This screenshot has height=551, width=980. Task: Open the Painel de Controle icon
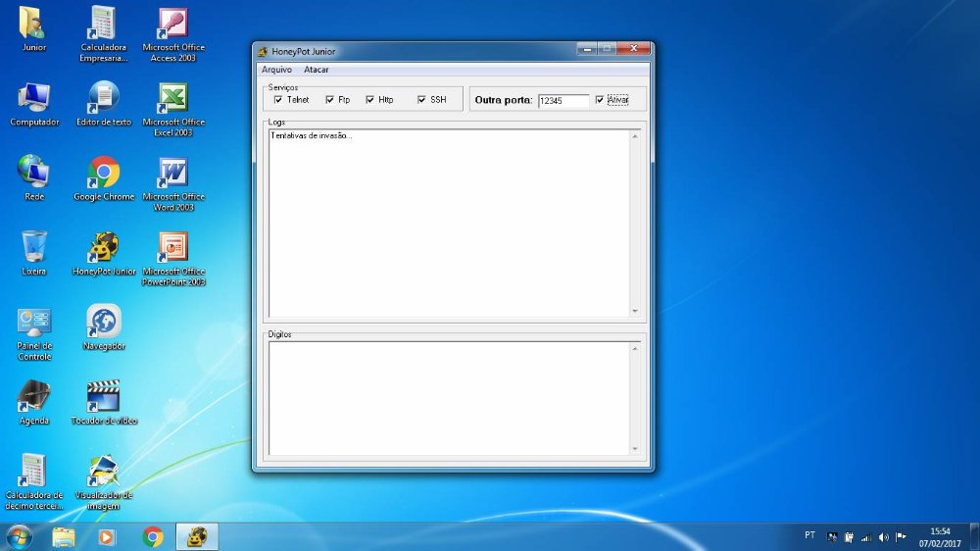pyautogui.click(x=34, y=323)
